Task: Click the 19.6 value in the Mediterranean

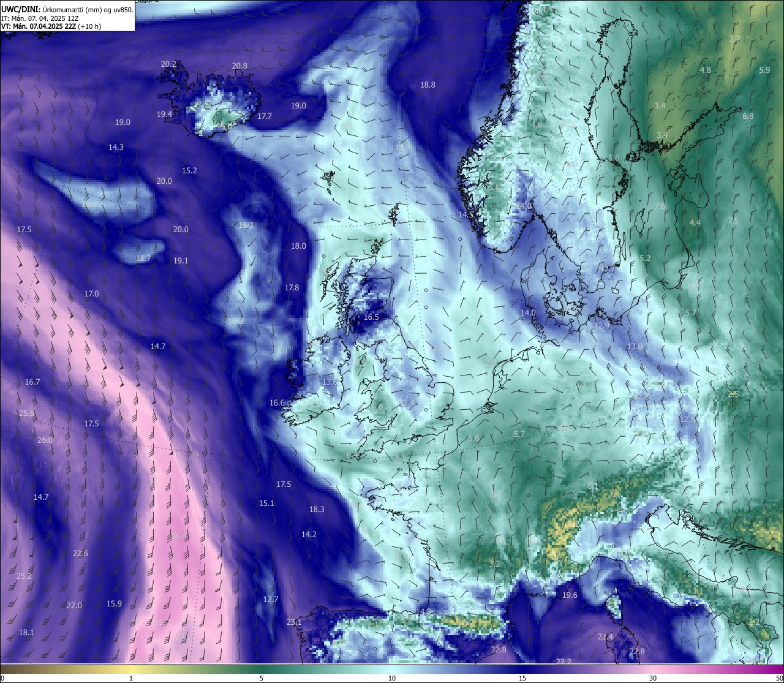Action: [x=570, y=595]
